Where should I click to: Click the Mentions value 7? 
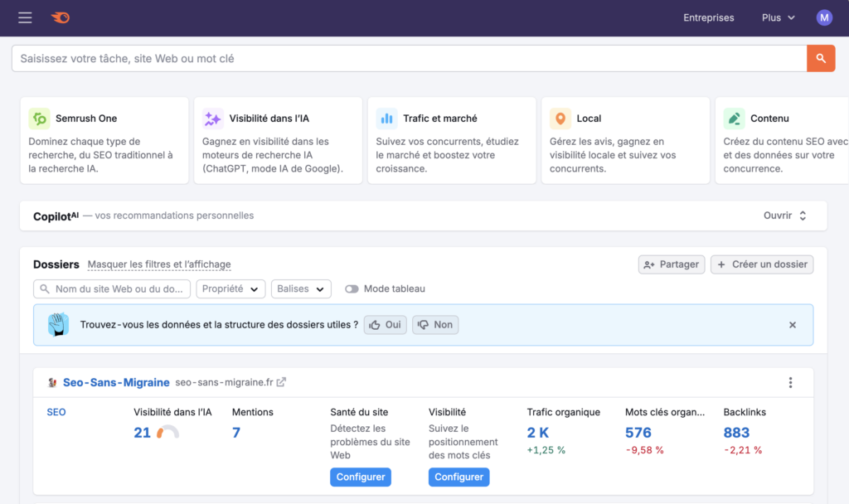(x=236, y=433)
